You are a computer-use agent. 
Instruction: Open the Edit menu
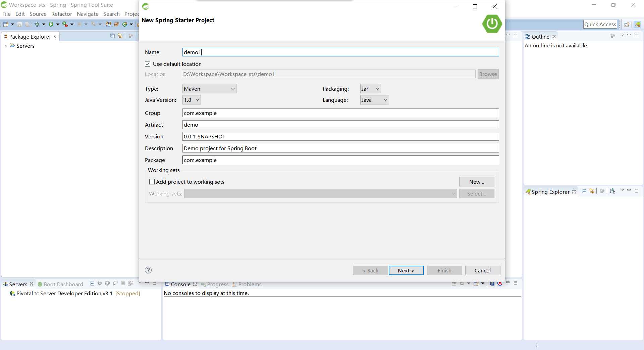(x=20, y=14)
